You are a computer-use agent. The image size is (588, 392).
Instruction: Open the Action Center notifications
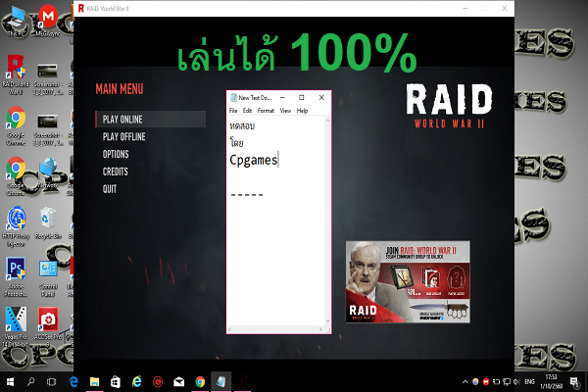[574, 382]
